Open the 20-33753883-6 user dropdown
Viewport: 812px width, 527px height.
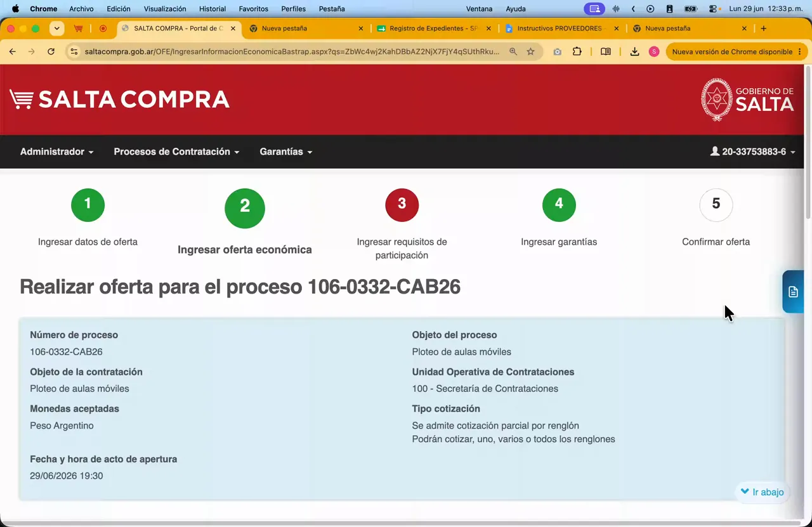[753, 152]
